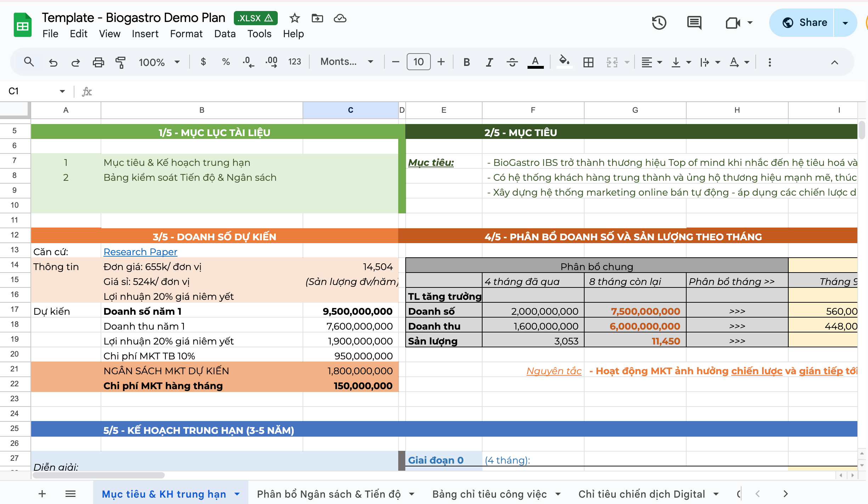Image resolution: width=868 pixels, height=504 pixels.
Task: Click the font size input field
Action: click(x=418, y=62)
